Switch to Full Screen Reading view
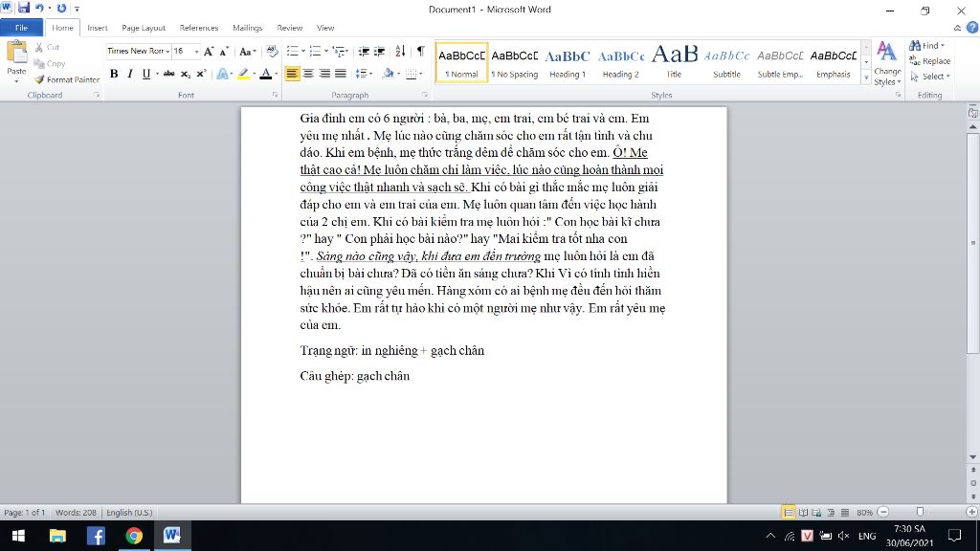This screenshot has height=551, width=980. 803,513
